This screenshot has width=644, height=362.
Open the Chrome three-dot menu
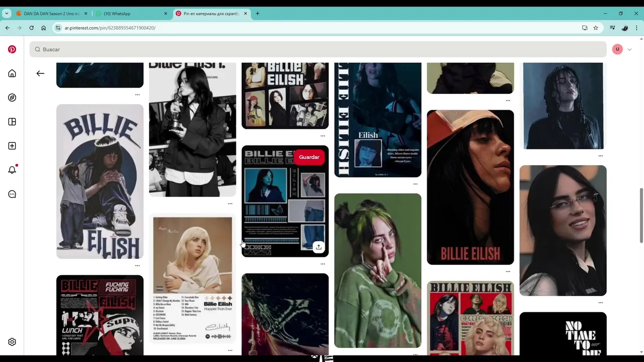tap(636, 28)
